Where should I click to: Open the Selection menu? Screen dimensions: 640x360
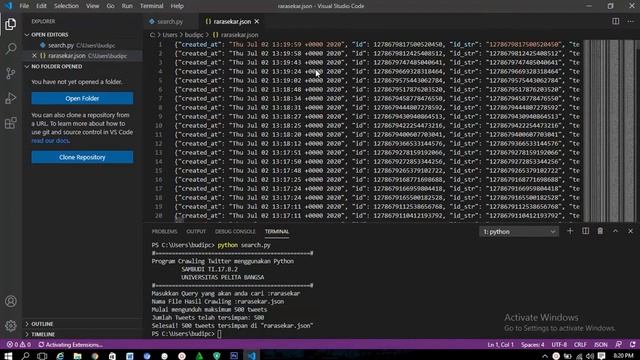pos(67,6)
